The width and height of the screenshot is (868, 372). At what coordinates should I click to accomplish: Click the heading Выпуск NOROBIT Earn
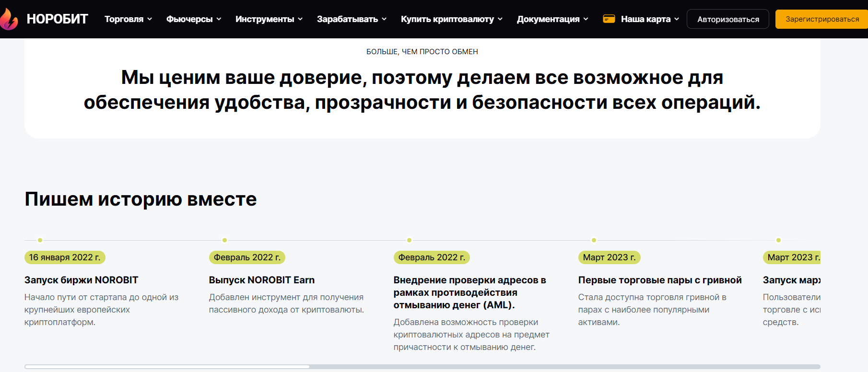[262, 280]
